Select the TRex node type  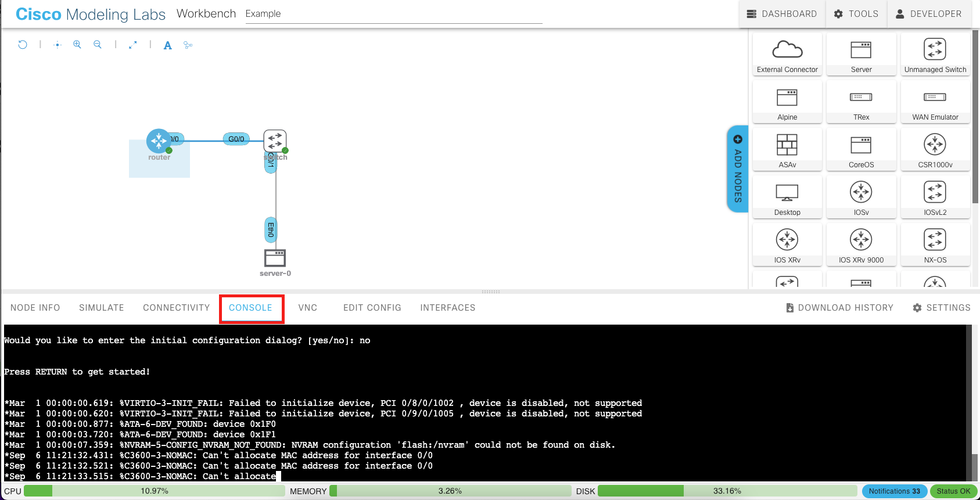[x=861, y=103]
